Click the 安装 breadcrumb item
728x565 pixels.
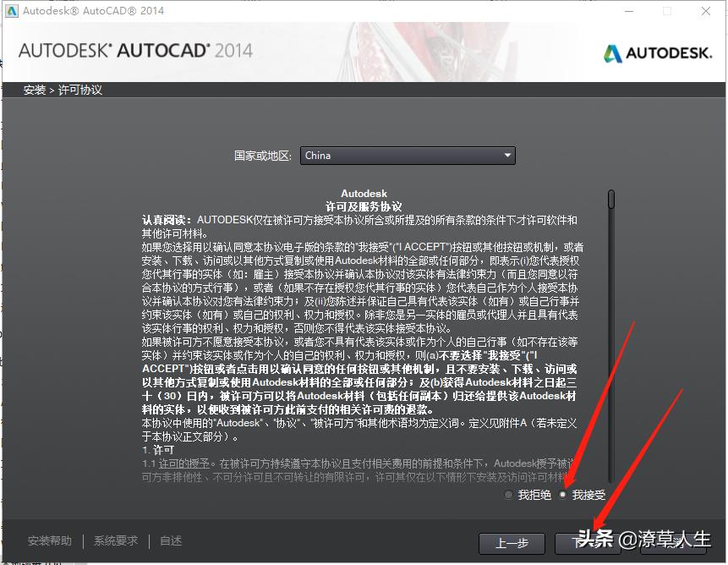click(x=34, y=90)
